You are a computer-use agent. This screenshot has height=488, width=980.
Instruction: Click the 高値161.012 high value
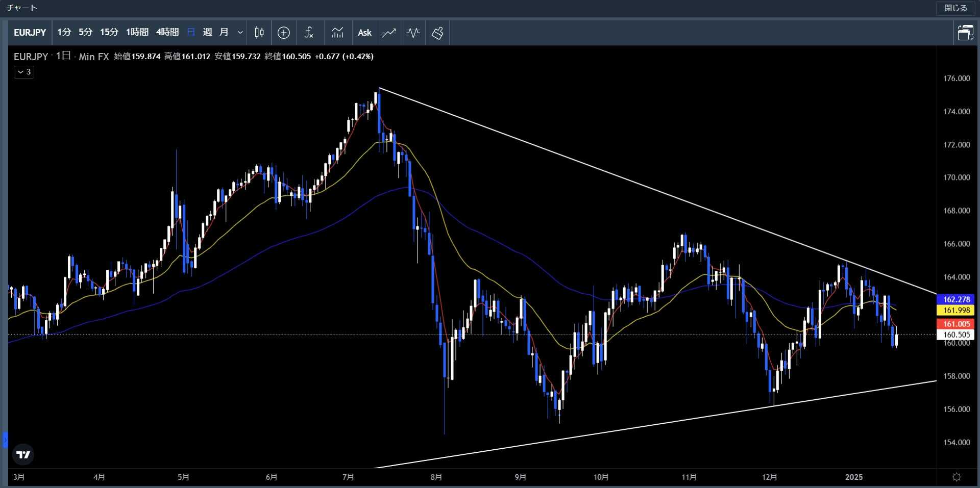click(187, 56)
